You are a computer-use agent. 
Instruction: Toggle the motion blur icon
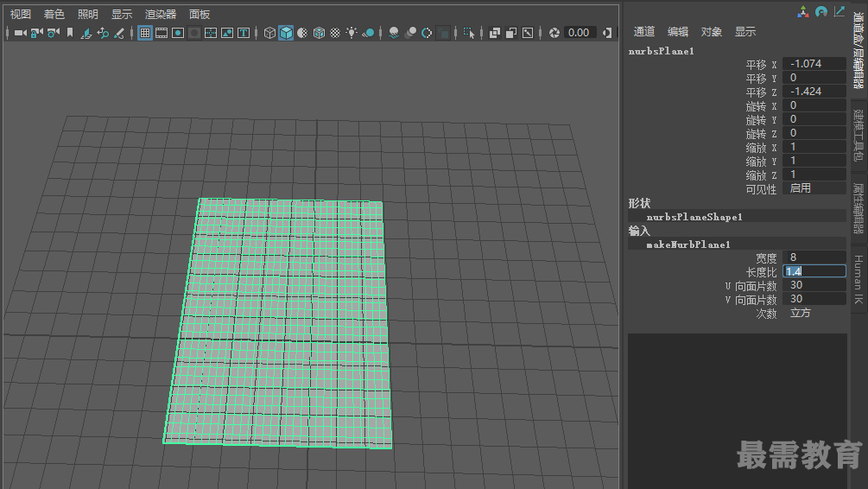[x=410, y=33]
